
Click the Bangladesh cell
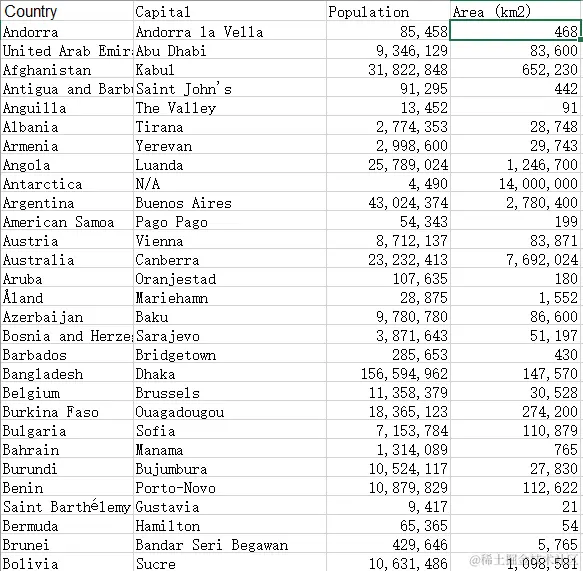click(x=67, y=372)
